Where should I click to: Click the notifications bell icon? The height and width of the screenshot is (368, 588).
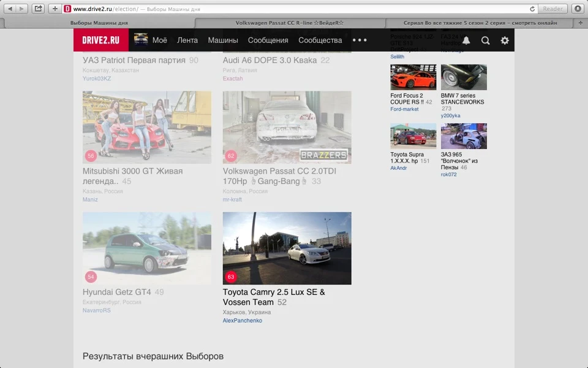(466, 40)
